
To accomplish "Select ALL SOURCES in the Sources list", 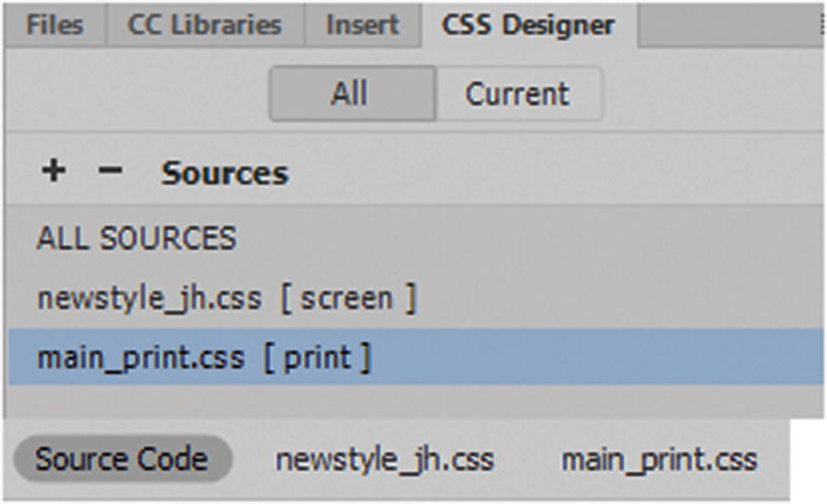I will coord(136,240).
